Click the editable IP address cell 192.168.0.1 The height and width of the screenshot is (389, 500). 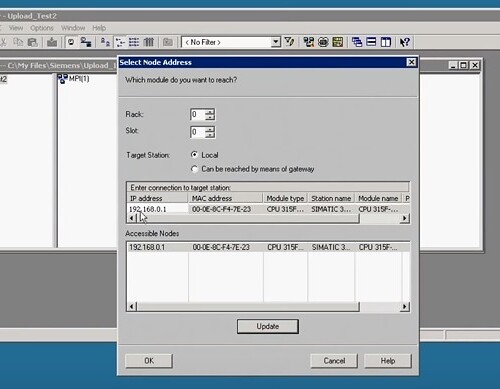[x=157, y=209]
